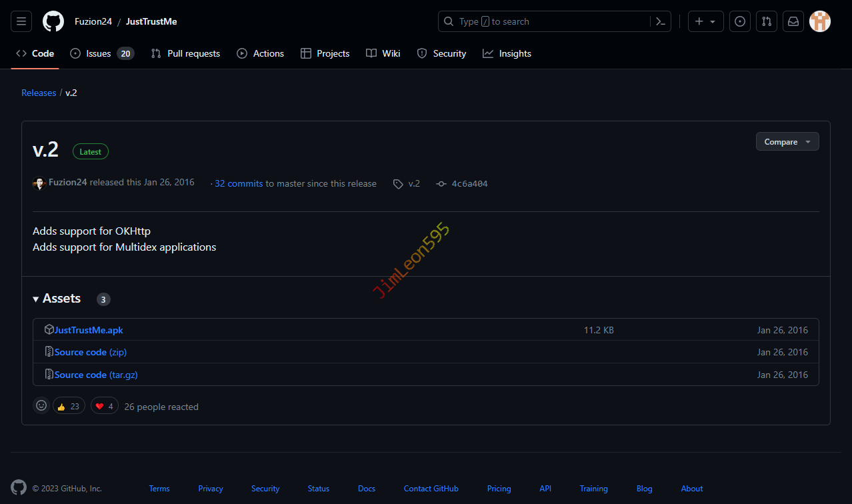Image resolution: width=852 pixels, height=504 pixels.
Task: Open the Issues shortcut icon in header
Action: 740,21
